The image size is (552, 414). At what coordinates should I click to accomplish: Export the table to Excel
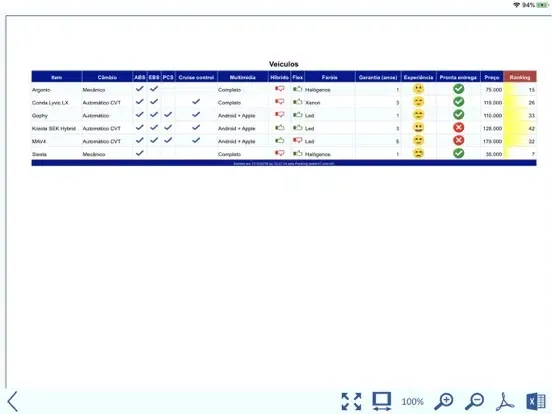[x=535, y=402]
